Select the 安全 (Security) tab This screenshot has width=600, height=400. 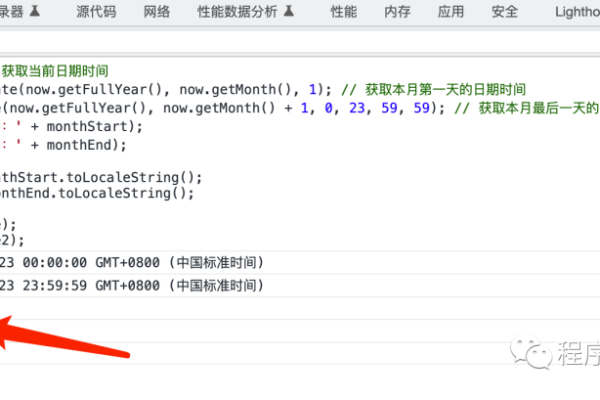(x=505, y=12)
